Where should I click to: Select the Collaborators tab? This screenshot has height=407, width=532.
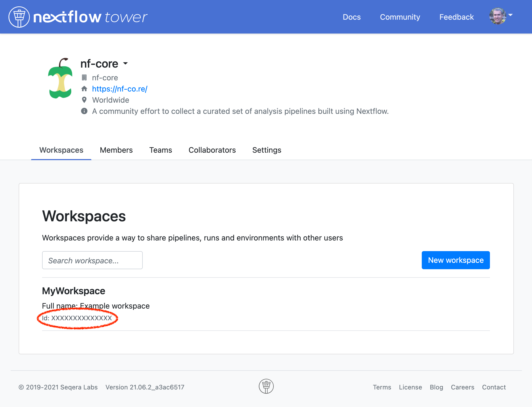[x=212, y=150]
